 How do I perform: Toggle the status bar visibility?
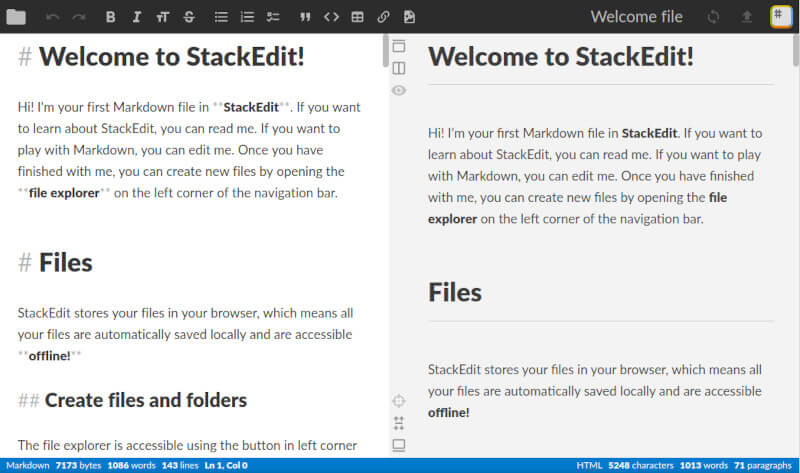399,445
